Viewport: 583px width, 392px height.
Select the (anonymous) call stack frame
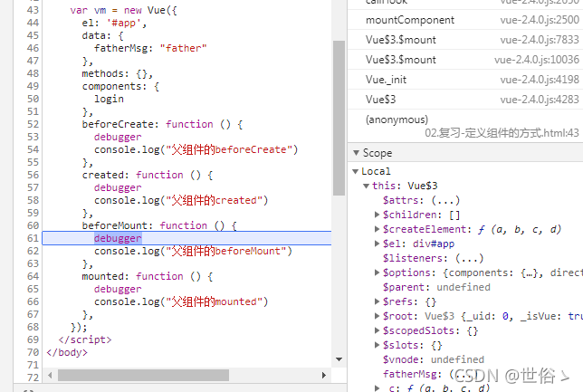pos(465,126)
